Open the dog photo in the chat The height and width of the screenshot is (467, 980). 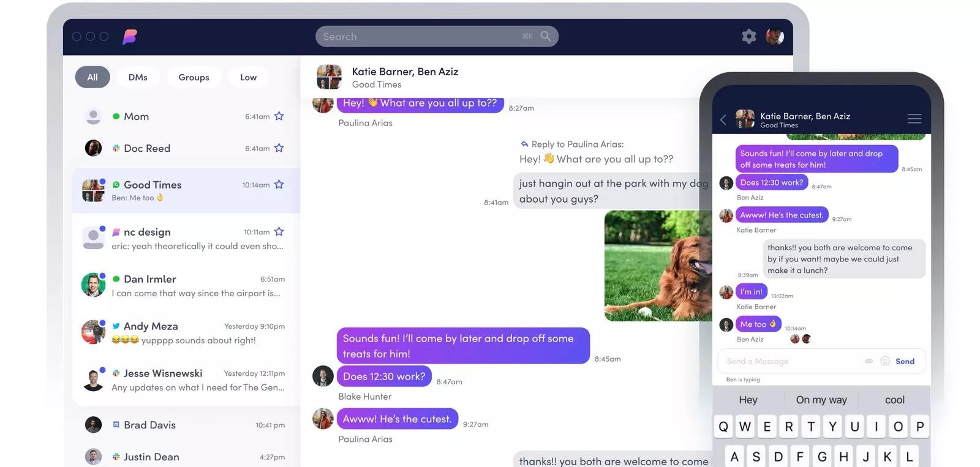point(658,266)
